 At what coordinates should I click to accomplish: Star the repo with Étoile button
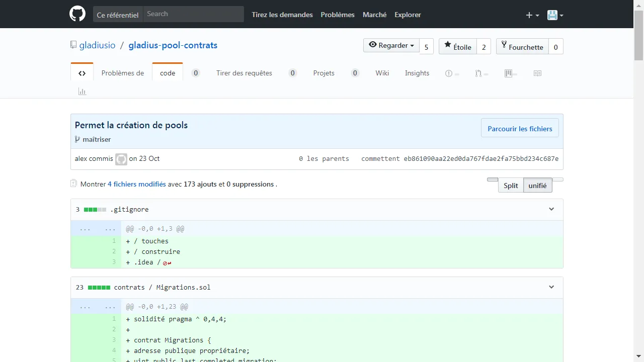(x=457, y=46)
